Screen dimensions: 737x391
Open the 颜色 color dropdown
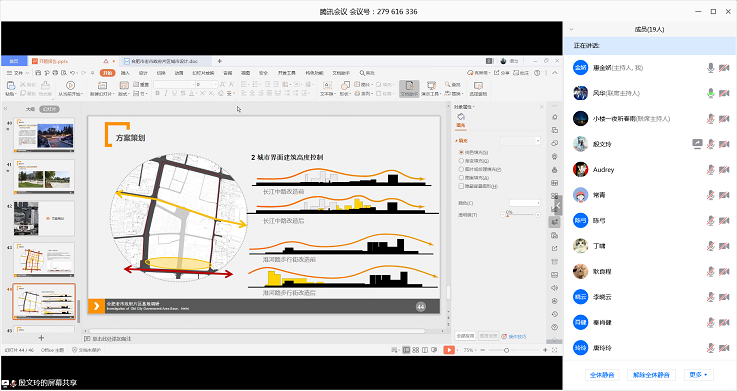click(x=525, y=203)
